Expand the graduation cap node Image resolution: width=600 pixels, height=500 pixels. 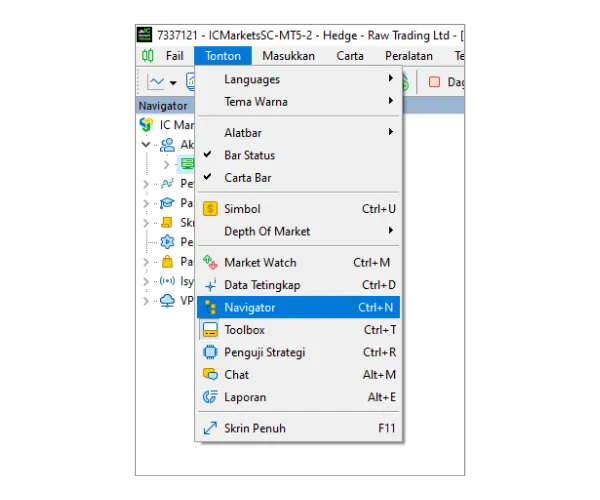pos(146,203)
